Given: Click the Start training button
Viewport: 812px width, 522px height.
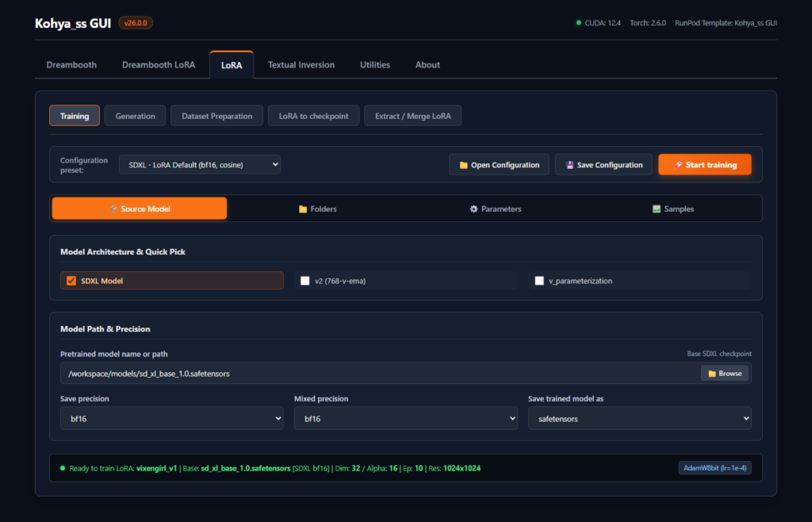Looking at the screenshot, I should [x=705, y=165].
